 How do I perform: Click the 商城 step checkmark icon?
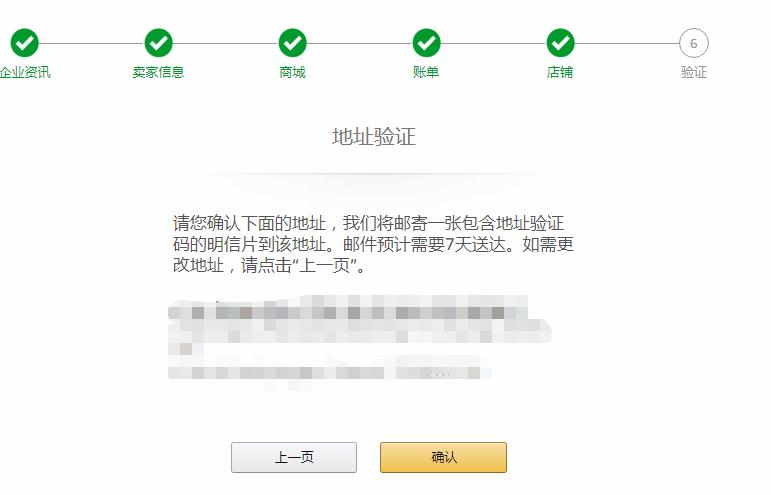coord(293,43)
